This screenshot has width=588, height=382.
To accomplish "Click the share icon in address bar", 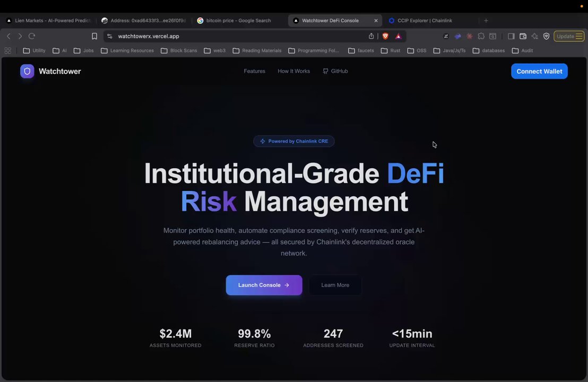I will (371, 36).
